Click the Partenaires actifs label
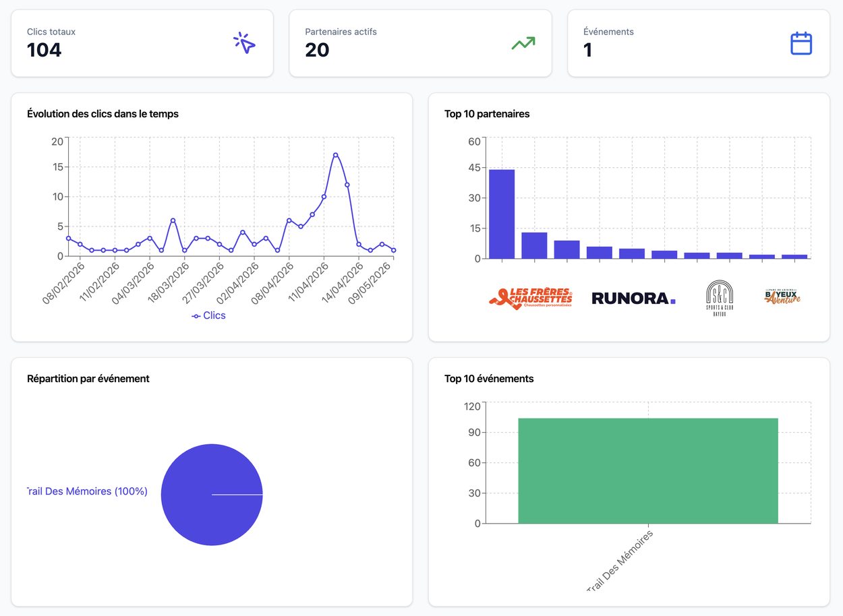The image size is (843, 616). tap(341, 32)
